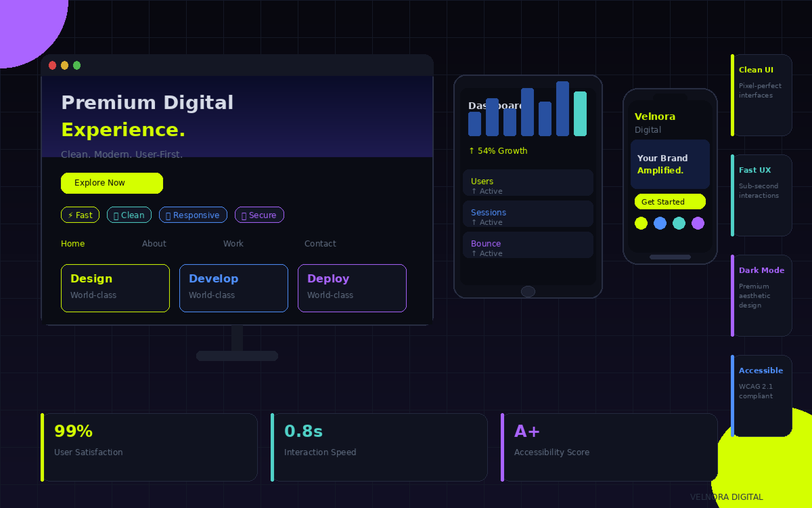Select the Work nav item
This screenshot has width=812, height=508.
(233, 244)
